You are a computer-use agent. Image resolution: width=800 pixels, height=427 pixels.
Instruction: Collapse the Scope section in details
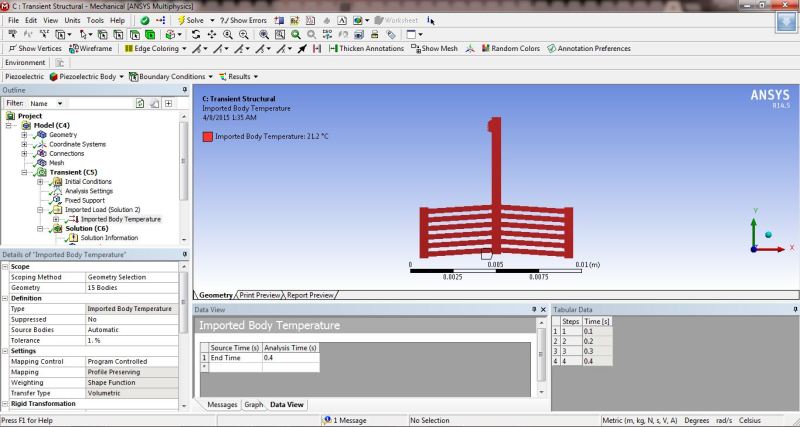(5, 266)
